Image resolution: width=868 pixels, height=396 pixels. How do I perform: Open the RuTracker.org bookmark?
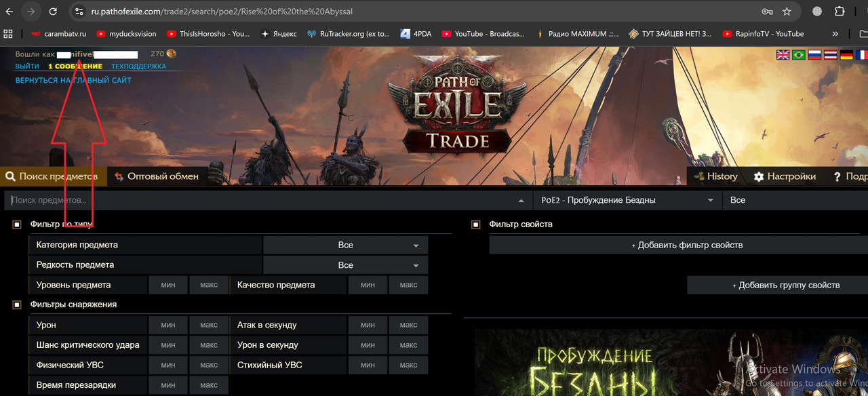pyautogui.click(x=349, y=34)
